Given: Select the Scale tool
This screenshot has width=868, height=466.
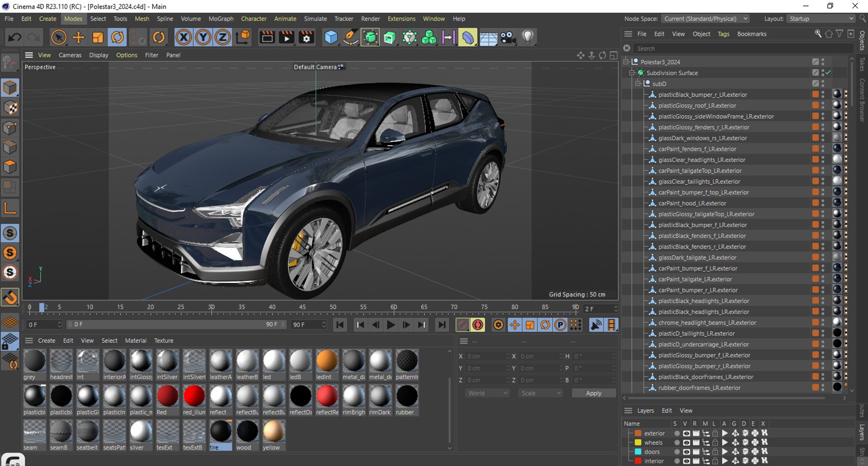Looking at the screenshot, I should click(x=98, y=37).
